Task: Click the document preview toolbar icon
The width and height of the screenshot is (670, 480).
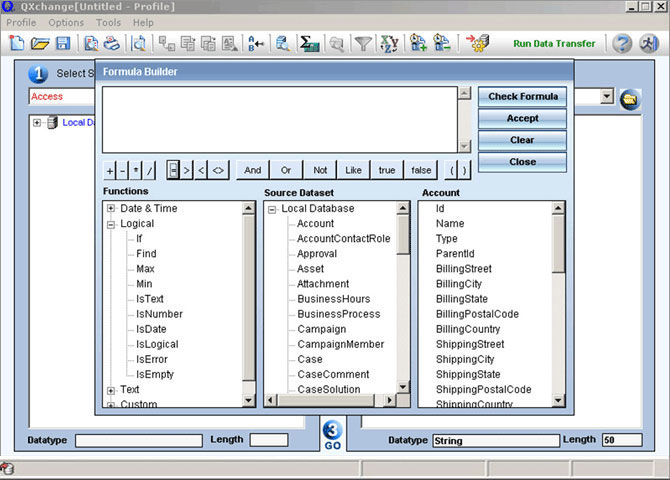Action: pyautogui.click(x=91, y=43)
